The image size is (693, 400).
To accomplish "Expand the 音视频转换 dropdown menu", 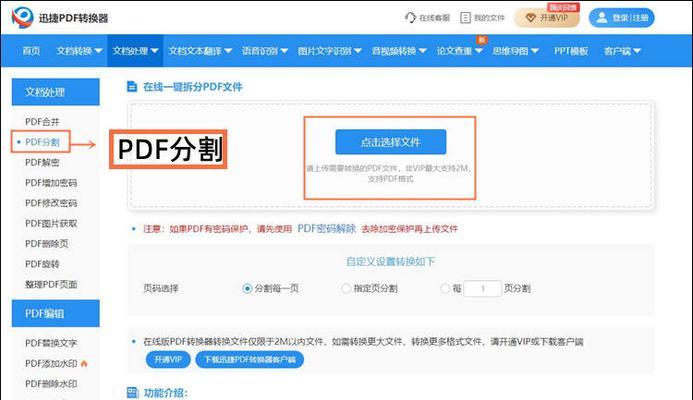I will pyautogui.click(x=399, y=51).
